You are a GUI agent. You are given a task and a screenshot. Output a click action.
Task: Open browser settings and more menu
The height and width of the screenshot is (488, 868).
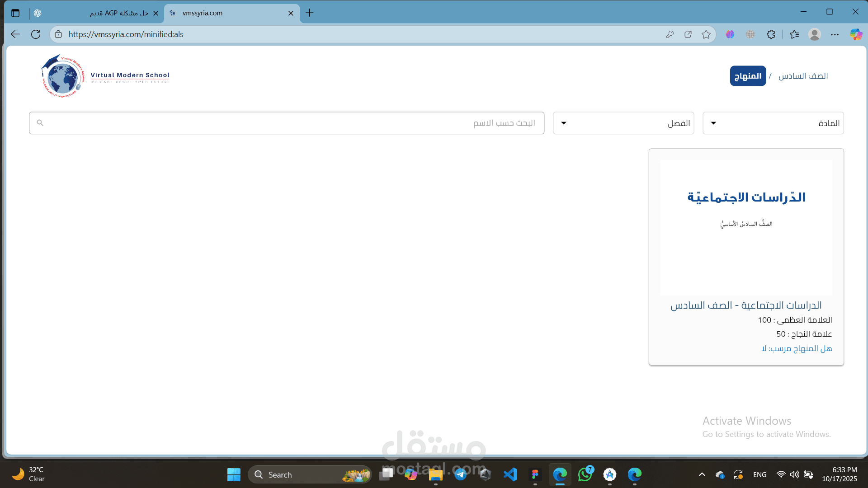coord(835,34)
